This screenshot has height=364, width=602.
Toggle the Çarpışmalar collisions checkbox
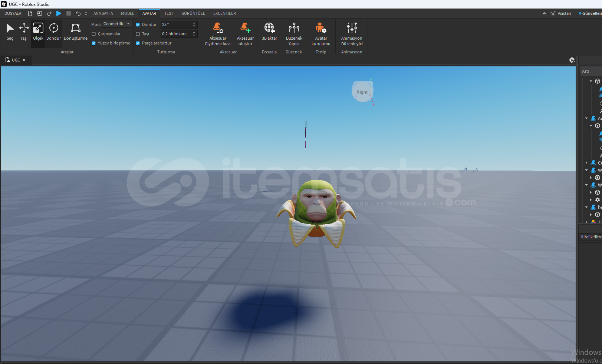94,34
